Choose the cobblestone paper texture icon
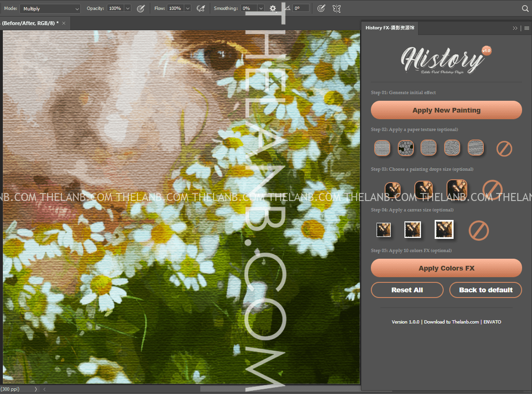The height and width of the screenshot is (394, 532). [405, 148]
